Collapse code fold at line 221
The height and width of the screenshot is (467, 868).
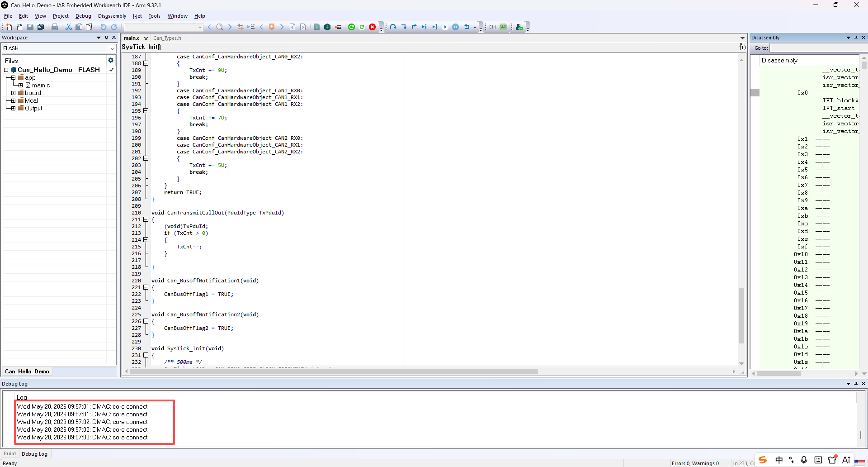coord(146,287)
